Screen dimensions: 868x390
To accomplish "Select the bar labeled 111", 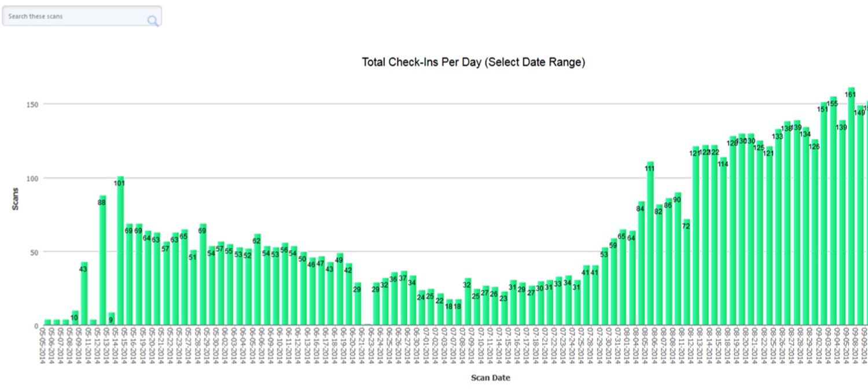I will coord(650,244).
